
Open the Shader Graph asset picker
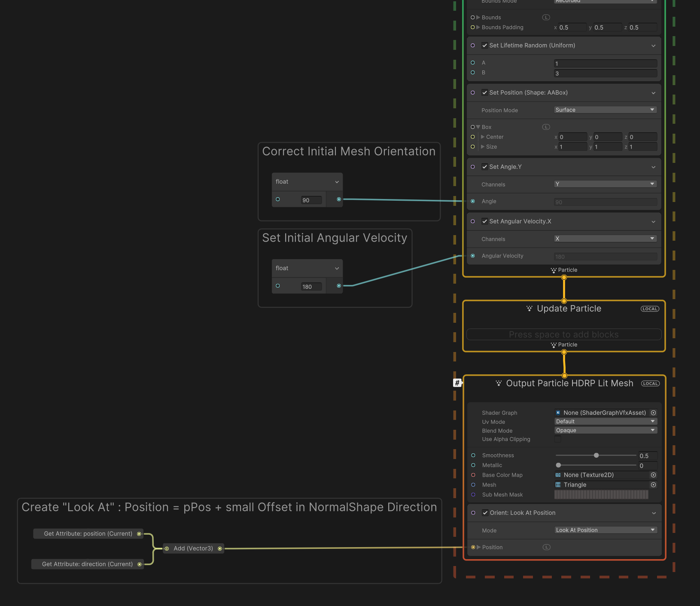pyautogui.click(x=654, y=413)
